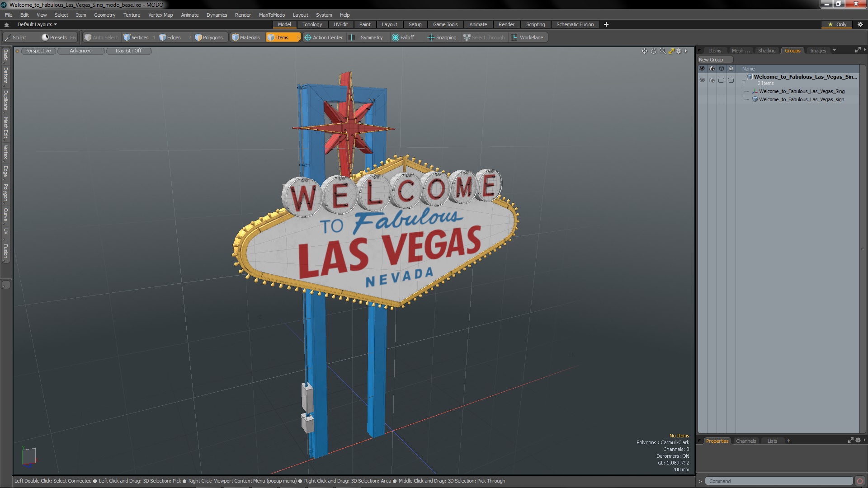Expand the left sidebar bottom toggle button
Viewport: 868px width, 488px height.
(x=6, y=285)
